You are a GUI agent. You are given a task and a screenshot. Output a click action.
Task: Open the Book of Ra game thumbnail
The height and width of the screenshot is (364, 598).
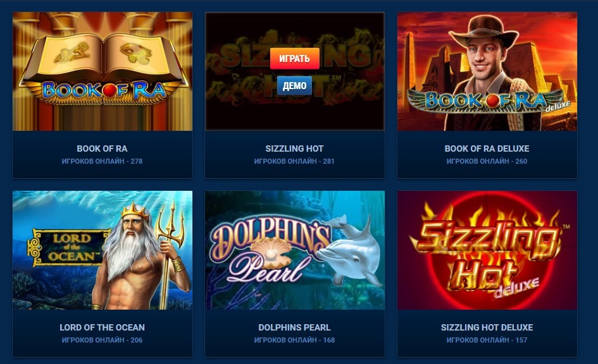tap(103, 71)
